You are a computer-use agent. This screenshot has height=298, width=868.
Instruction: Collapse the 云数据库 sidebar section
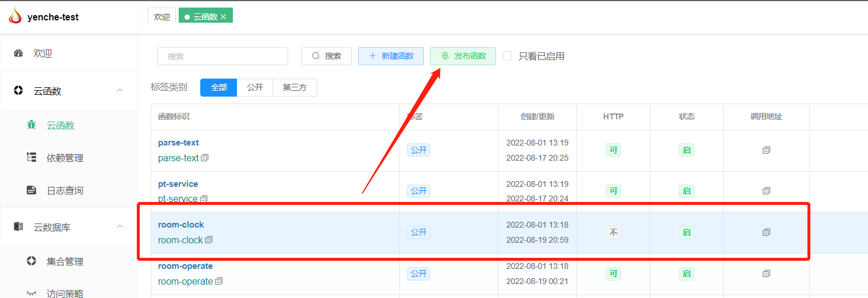[120, 226]
